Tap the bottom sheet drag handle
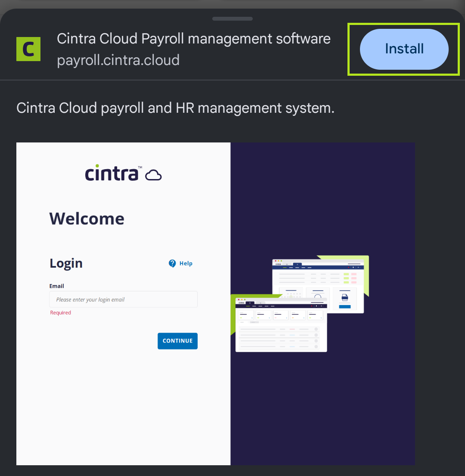 tap(232, 19)
